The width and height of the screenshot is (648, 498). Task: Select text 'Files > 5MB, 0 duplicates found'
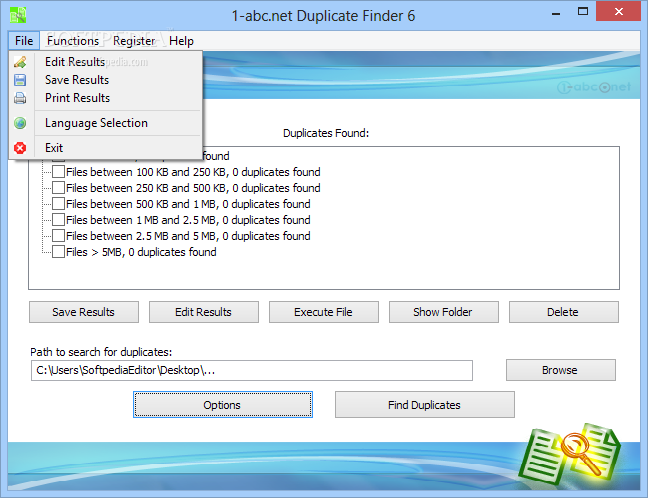coord(141,252)
